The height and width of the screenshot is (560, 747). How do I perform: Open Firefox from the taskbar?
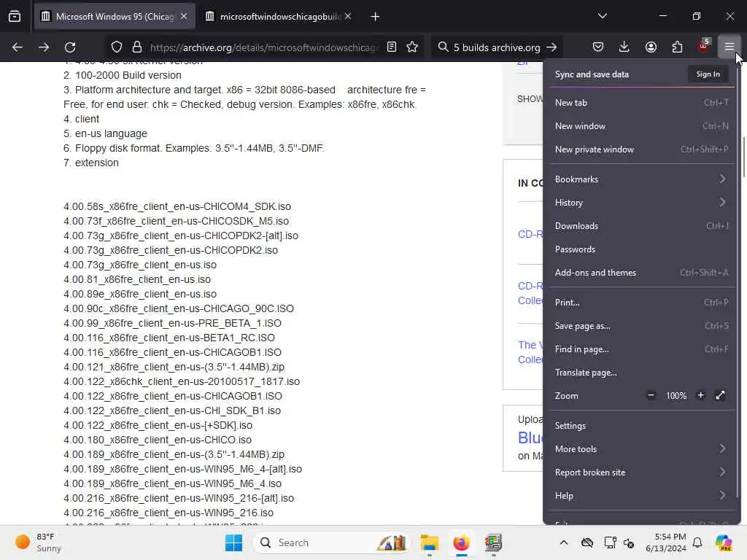click(x=461, y=542)
